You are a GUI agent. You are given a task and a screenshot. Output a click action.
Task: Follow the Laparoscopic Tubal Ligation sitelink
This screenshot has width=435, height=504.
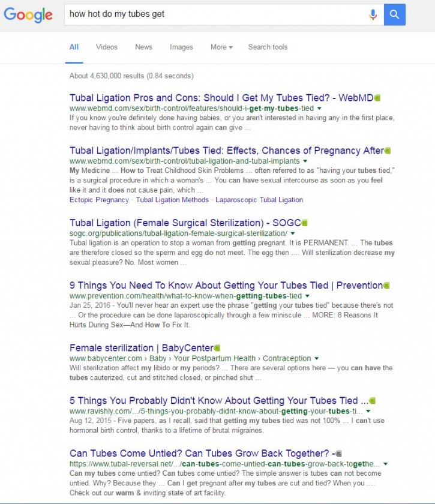tap(259, 200)
